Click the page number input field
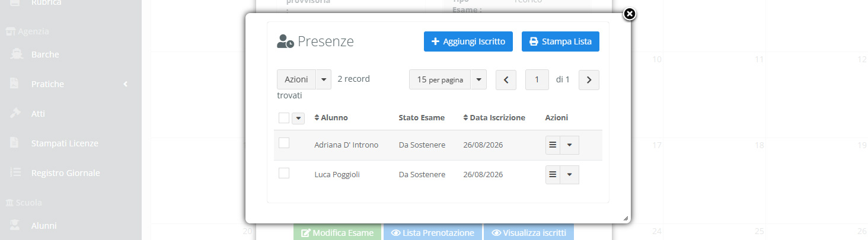This screenshot has height=240, width=868. (x=537, y=80)
